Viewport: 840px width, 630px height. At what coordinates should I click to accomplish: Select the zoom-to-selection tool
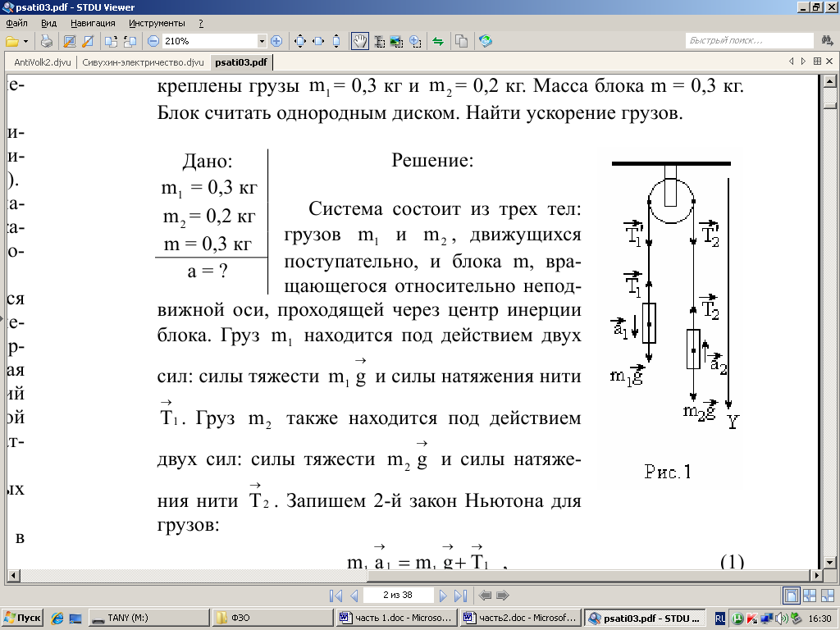pos(415,41)
